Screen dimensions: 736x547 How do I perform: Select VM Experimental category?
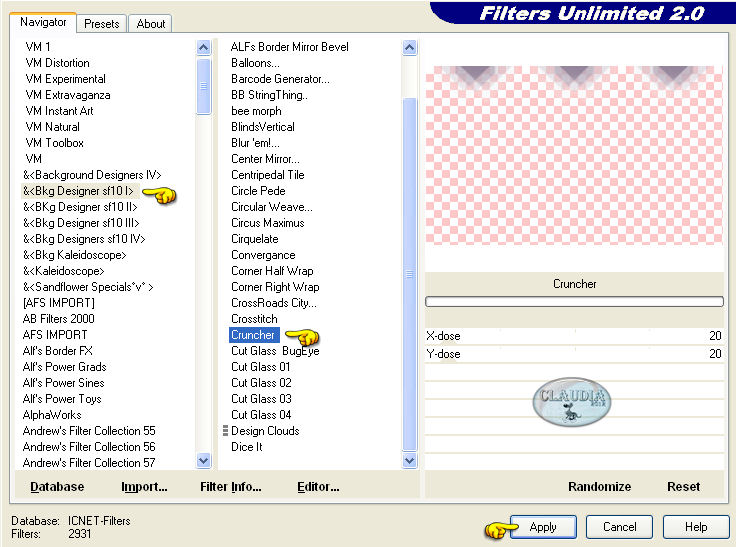[65, 79]
